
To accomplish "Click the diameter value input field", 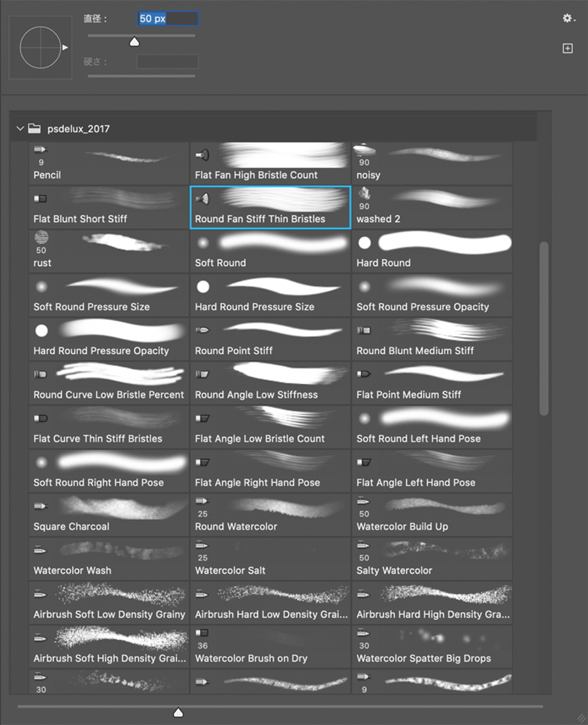I will tap(168, 18).
